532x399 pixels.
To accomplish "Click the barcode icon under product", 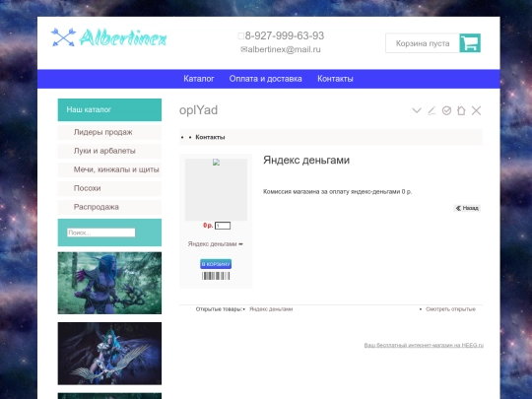I will point(216,276).
